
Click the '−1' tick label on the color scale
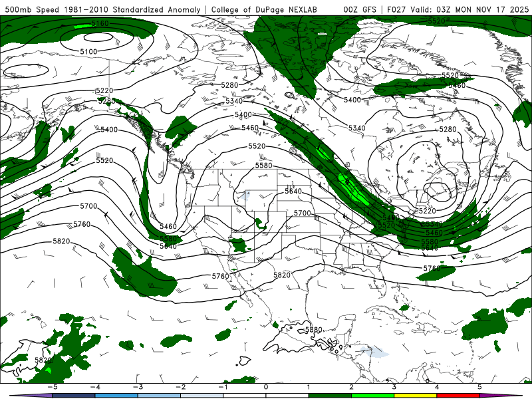(223, 387)
